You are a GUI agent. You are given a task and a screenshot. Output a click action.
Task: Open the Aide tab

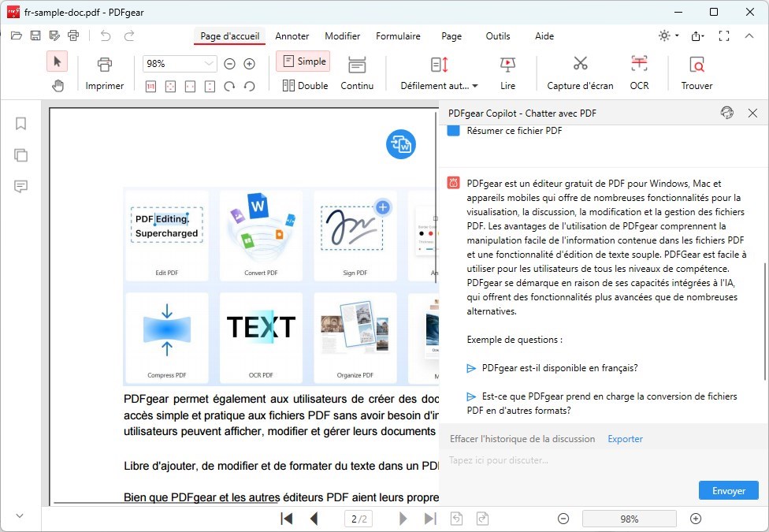(544, 35)
